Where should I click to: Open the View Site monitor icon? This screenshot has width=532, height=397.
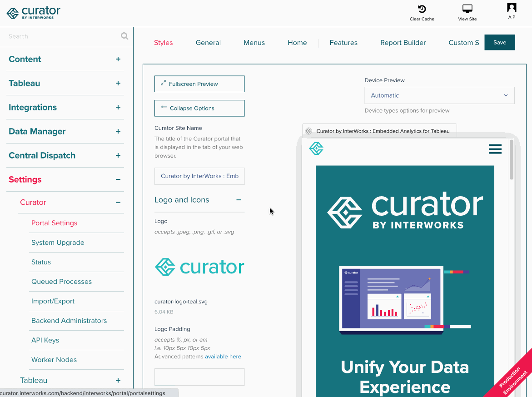pos(467,9)
